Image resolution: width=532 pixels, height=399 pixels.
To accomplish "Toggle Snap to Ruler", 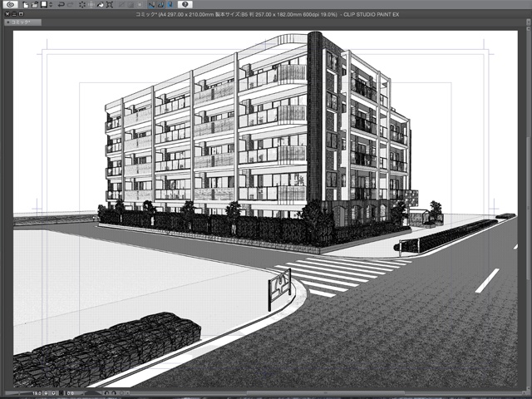I will pyautogui.click(x=151, y=5).
